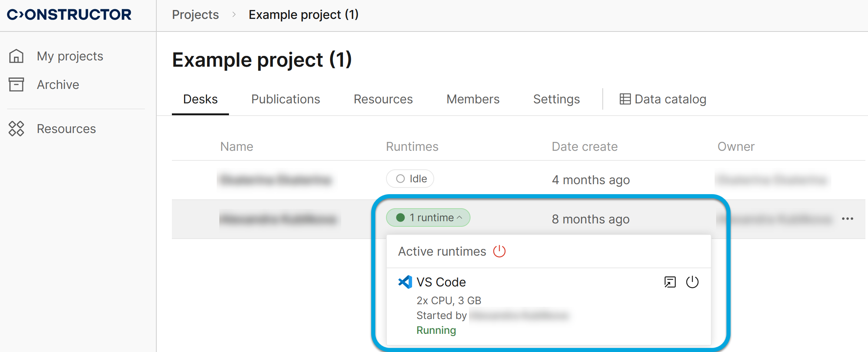Image resolution: width=868 pixels, height=352 pixels.
Task: Open My projects in the sidebar
Action: [x=70, y=56]
